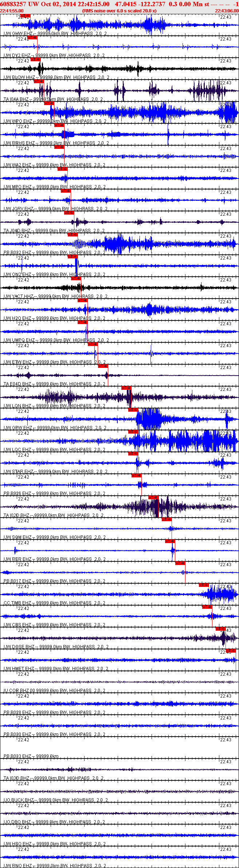This screenshot has width=239, height=868.
Task: Select the PB B926 EHZ station label
Action: [18, 493]
